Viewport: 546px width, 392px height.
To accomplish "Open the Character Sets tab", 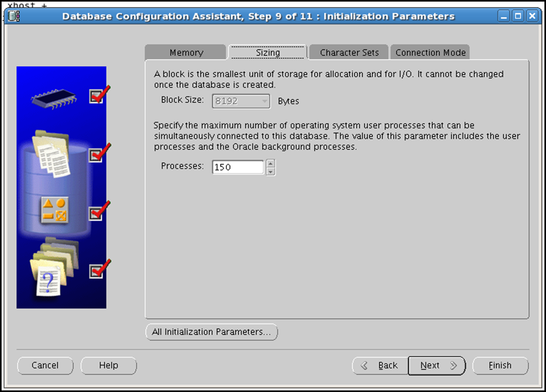I will coord(349,52).
